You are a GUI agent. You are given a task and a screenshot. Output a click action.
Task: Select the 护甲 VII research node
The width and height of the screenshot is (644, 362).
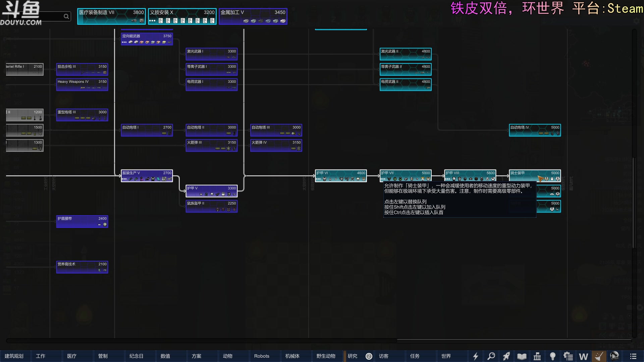[x=406, y=176]
